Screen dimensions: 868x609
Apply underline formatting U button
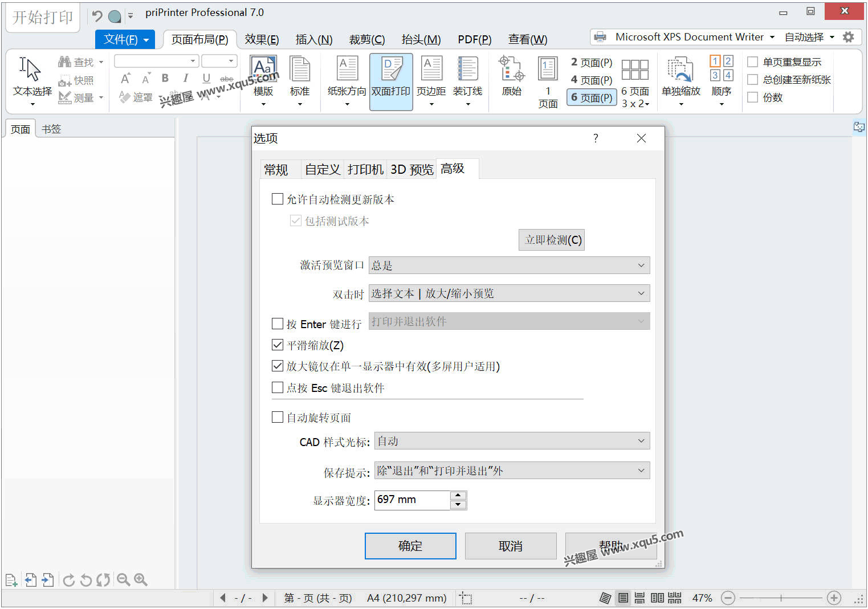point(206,78)
